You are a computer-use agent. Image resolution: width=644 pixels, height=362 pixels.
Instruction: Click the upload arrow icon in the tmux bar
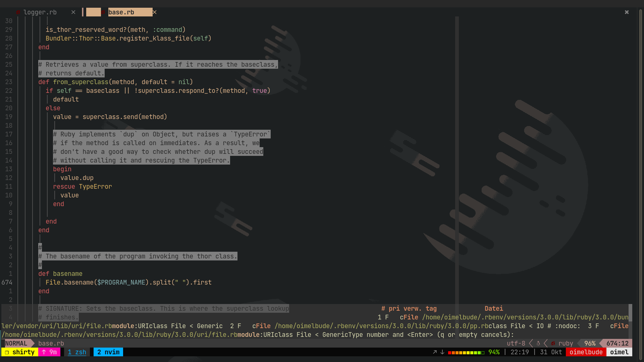point(435,352)
